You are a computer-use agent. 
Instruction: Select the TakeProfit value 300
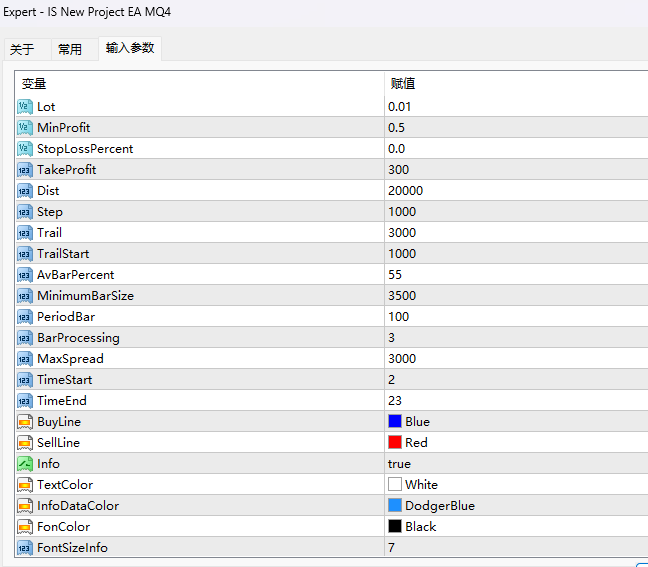tap(398, 170)
